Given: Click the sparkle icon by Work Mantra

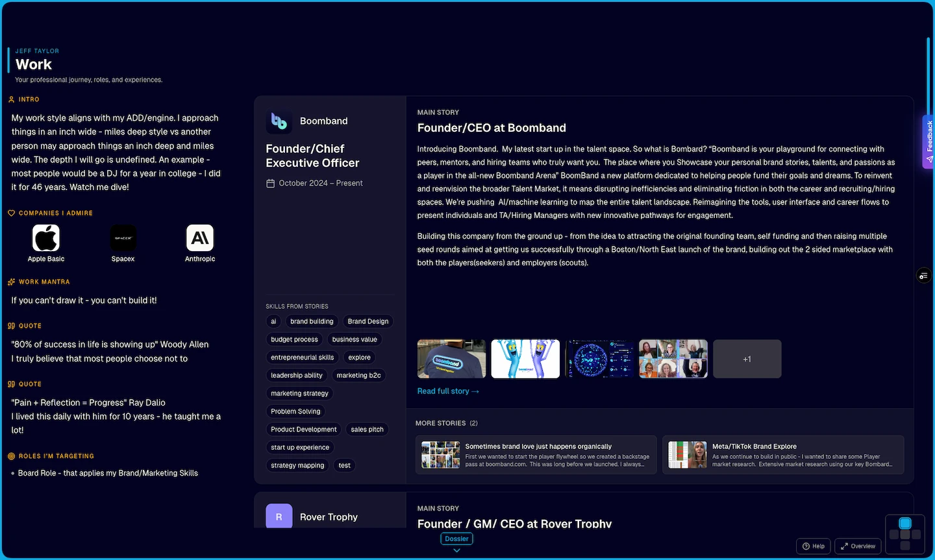Looking at the screenshot, I should click(x=11, y=282).
